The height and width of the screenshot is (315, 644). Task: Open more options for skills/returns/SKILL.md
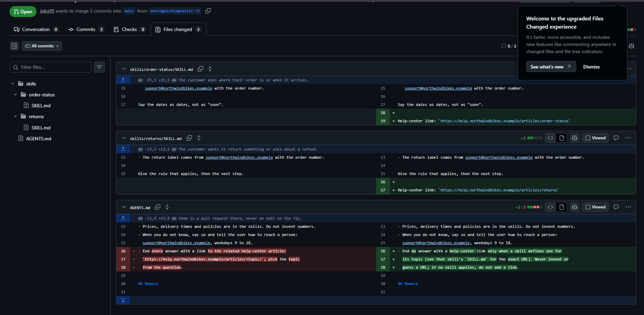coord(628,138)
